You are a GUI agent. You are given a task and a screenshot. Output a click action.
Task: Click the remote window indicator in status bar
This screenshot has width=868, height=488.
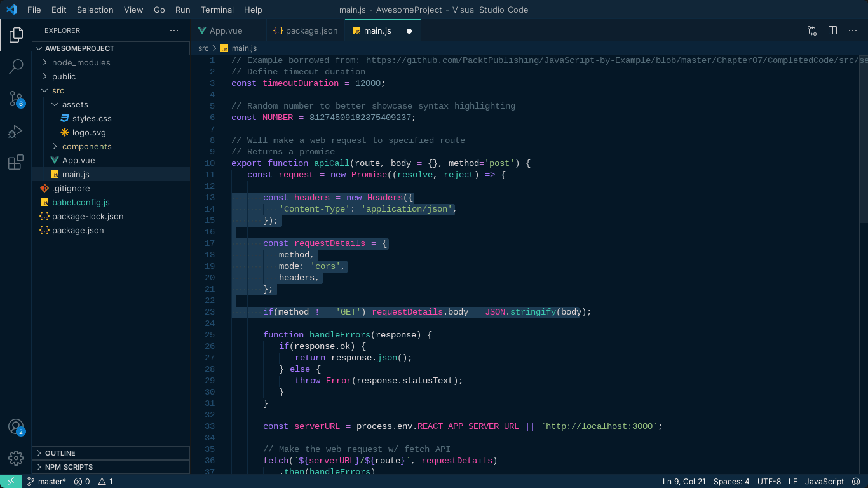point(11,482)
